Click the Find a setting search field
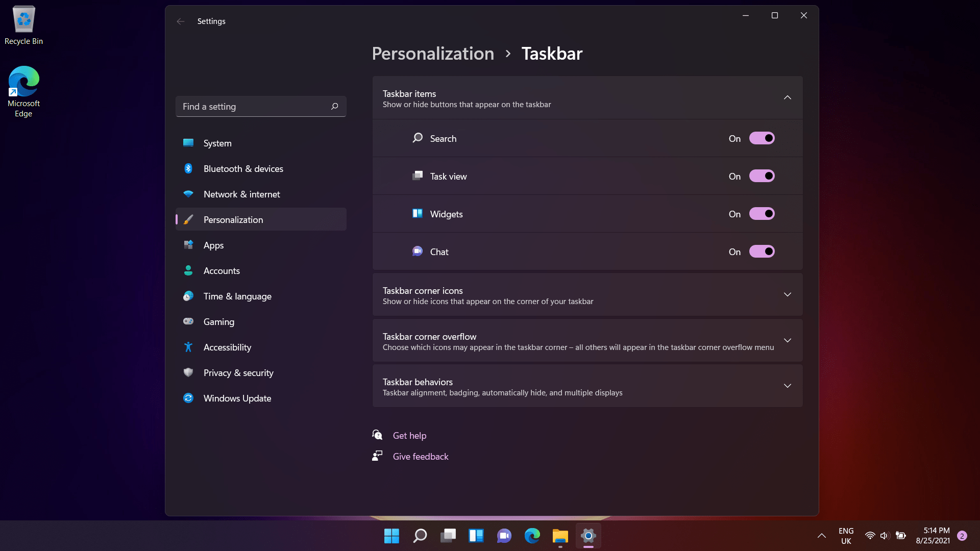The height and width of the screenshot is (551, 980). click(x=253, y=107)
